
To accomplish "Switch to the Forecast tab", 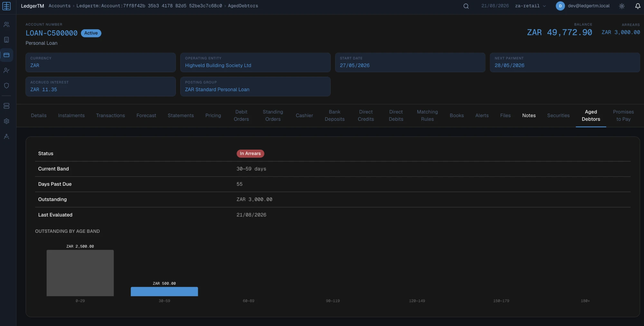I will tap(146, 115).
